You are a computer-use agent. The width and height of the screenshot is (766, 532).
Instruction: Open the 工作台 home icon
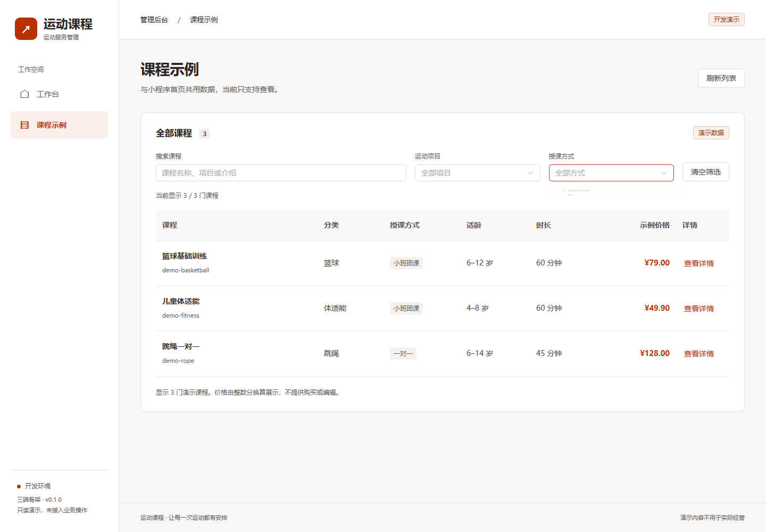pos(24,94)
